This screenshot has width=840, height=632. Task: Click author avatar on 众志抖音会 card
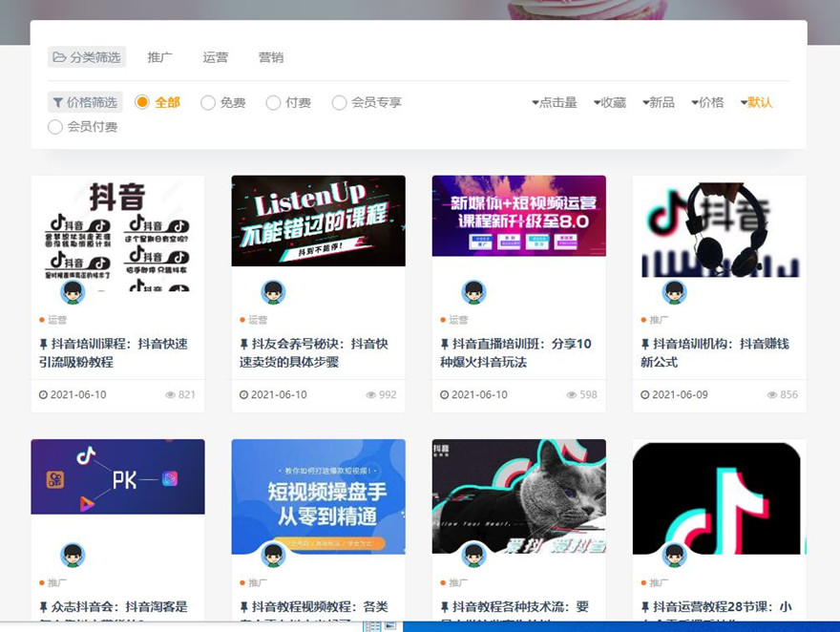point(73,556)
